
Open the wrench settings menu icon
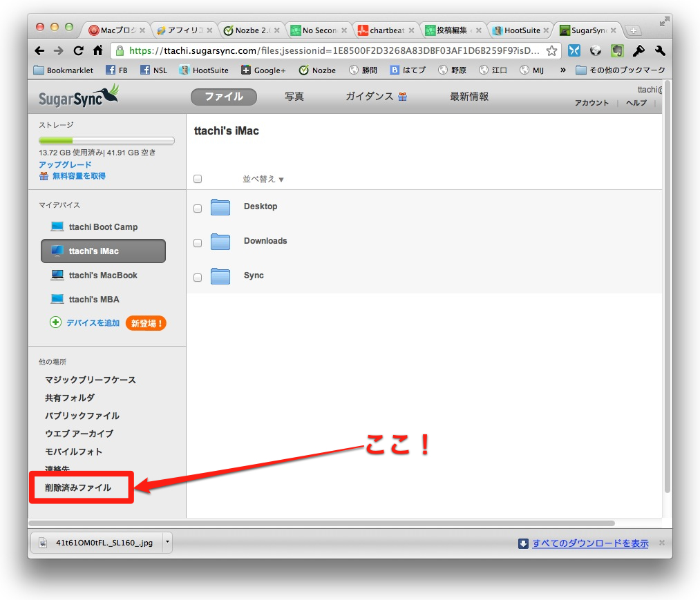[659, 50]
